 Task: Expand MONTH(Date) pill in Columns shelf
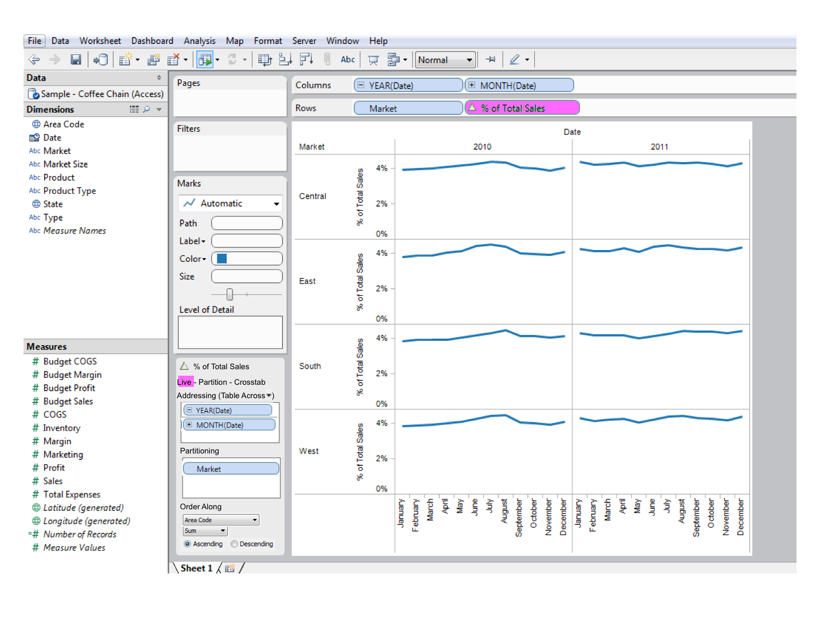click(471, 85)
